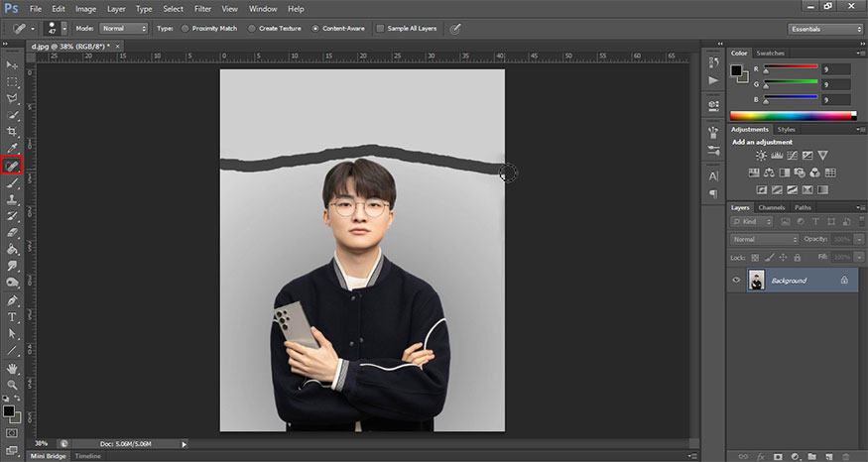868x462 pixels.
Task: Open the Essentials workspace dropdown
Action: pos(824,29)
